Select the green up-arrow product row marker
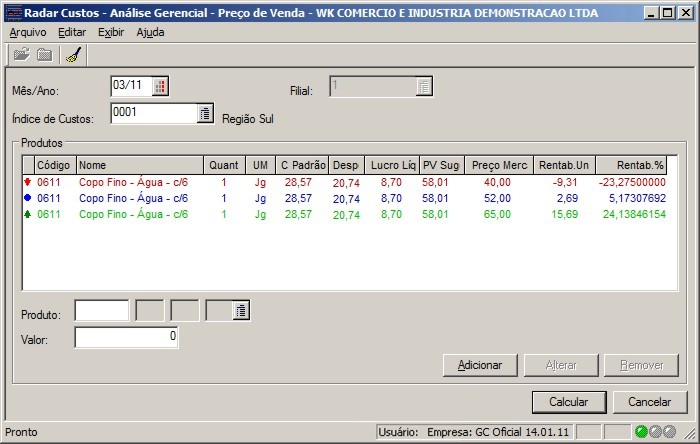The image size is (700, 444). (x=25, y=213)
